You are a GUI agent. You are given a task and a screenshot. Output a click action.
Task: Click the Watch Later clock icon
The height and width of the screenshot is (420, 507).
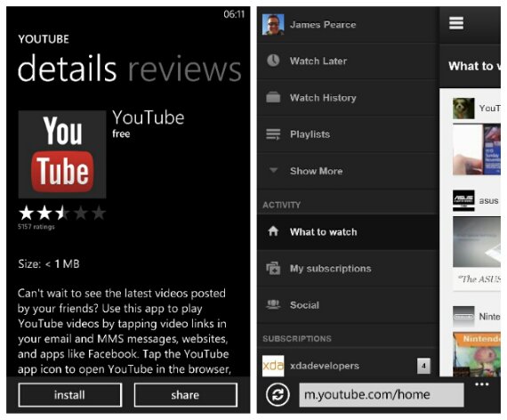(273, 61)
